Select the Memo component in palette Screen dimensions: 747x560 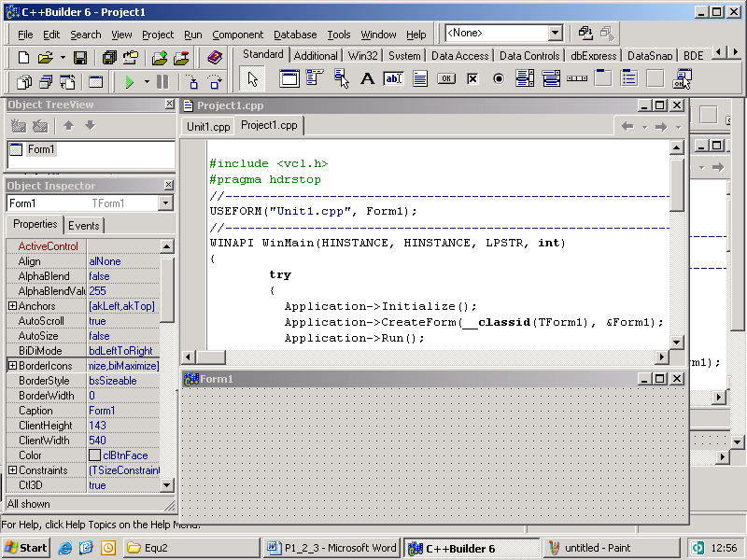(419, 78)
